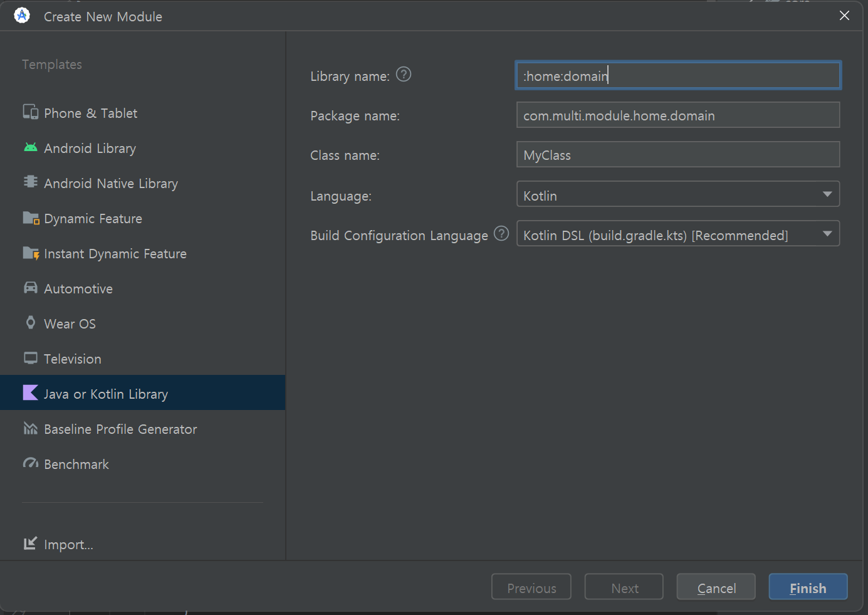Click the Android Native Library chip icon
The image size is (868, 615).
point(31,182)
